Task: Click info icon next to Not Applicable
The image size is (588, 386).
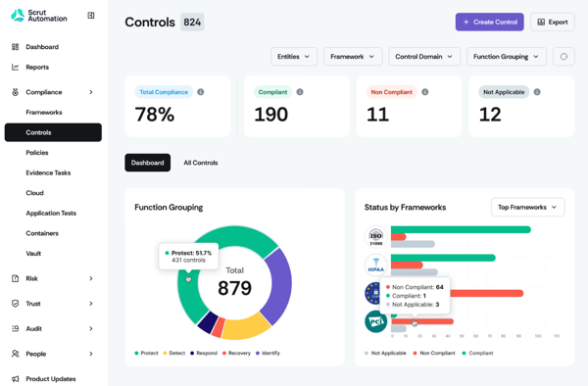Action: pyautogui.click(x=537, y=92)
